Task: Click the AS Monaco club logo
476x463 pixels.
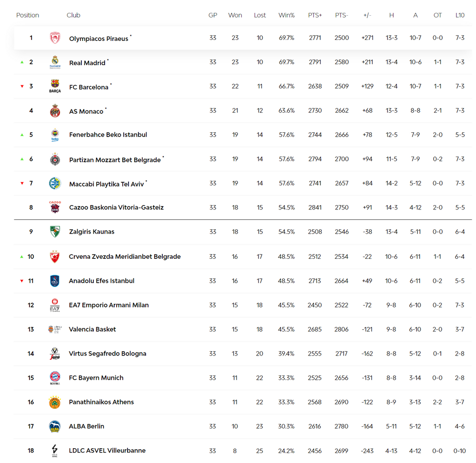Action: point(55,111)
